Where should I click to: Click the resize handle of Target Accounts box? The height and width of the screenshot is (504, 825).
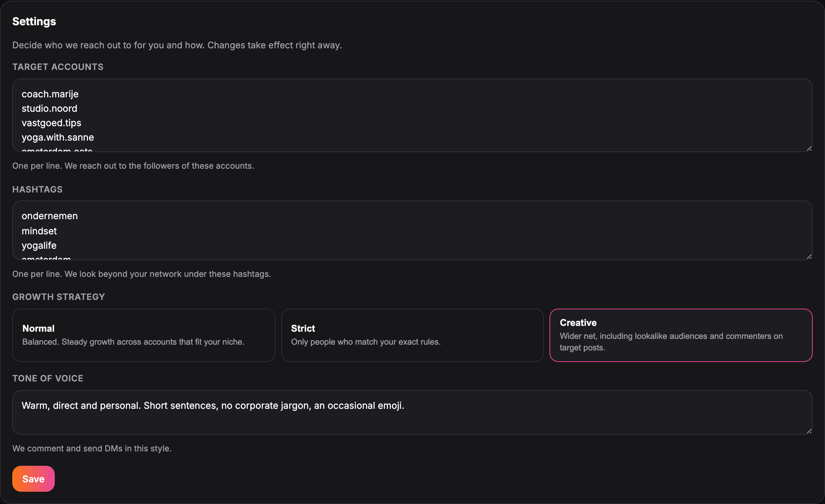coord(809,149)
